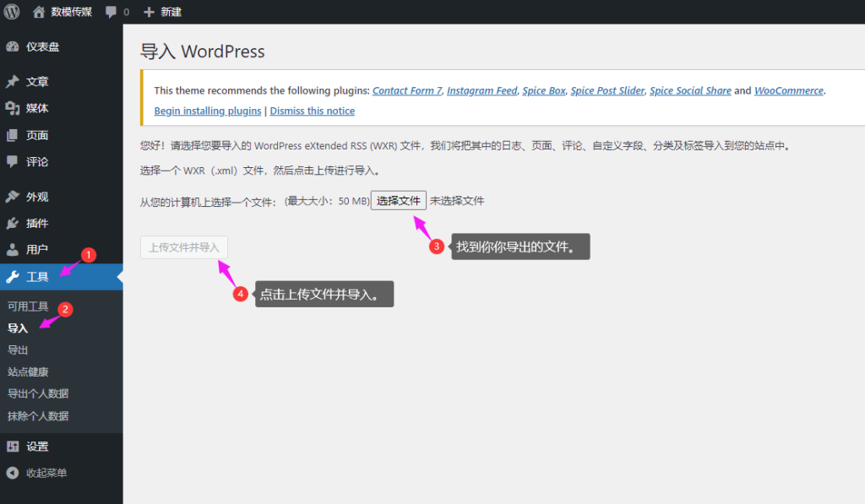This screenshot has height=504, width=865.
Task: Open the 评论 menu
Action: [x=61, y=161]
